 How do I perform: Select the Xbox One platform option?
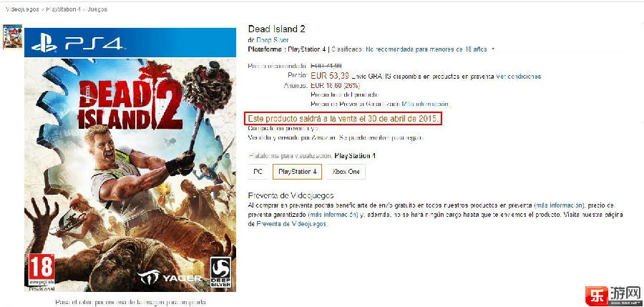[x=346, y=172]
